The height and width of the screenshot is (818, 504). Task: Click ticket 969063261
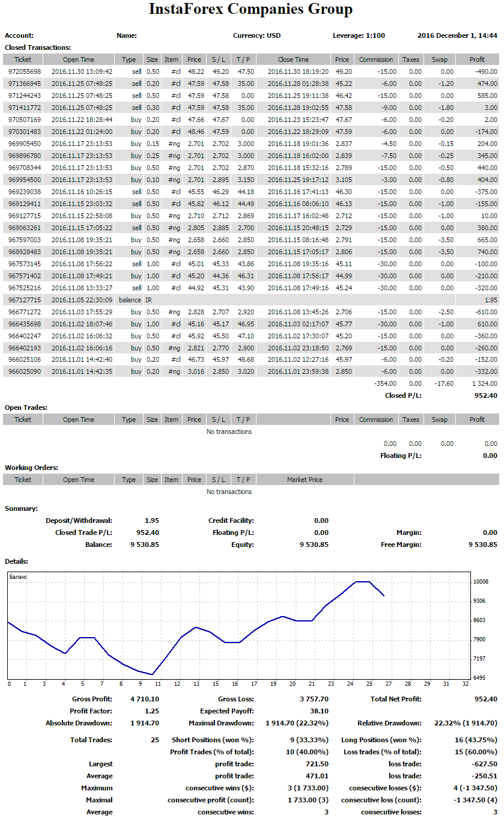[25, 228]
